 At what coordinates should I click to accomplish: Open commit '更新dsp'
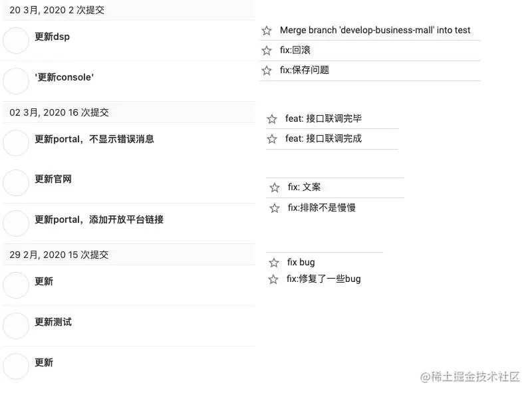52,37
